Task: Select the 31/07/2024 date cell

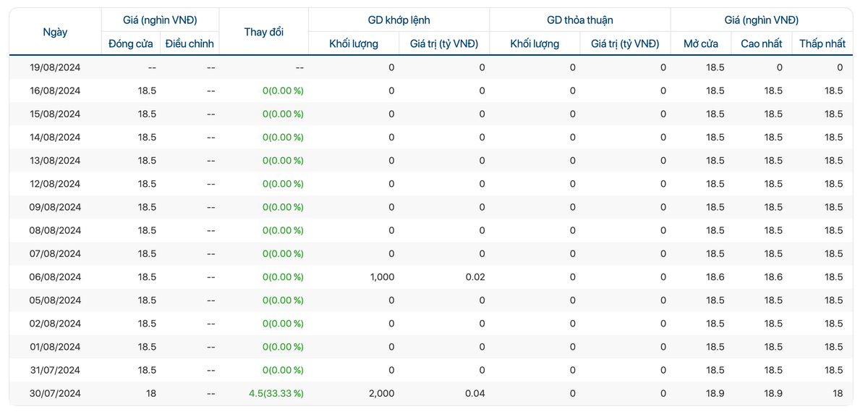Action: coord(55,370)
